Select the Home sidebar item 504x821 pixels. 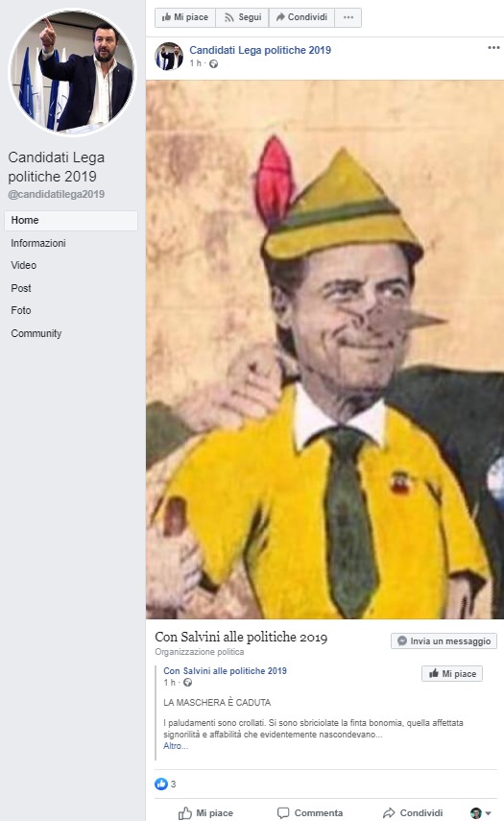(71, 221)
